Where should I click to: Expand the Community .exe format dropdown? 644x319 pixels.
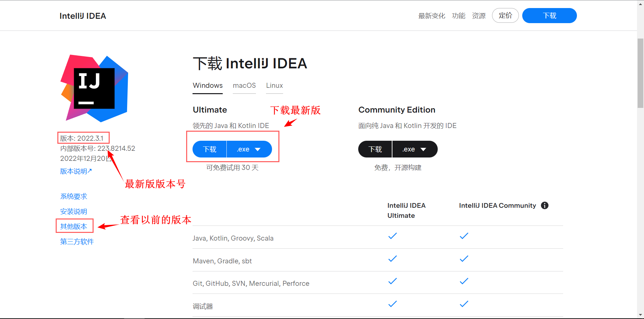coord(415,149)
